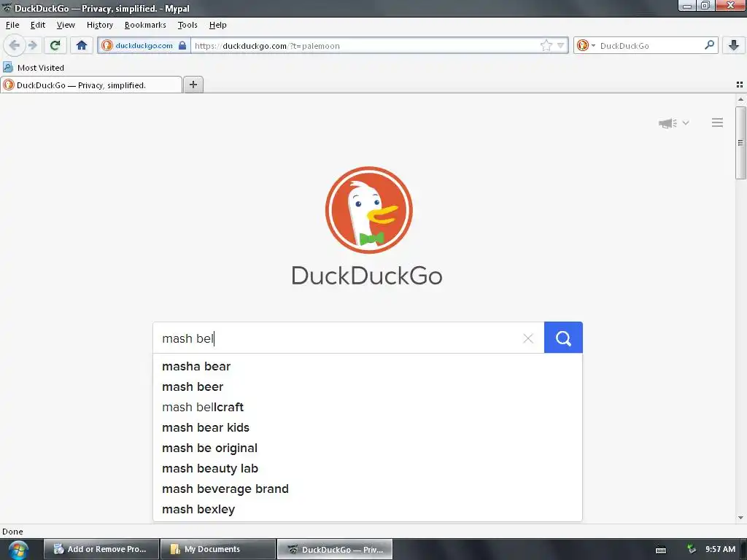Select suggestion 'mash bear kids'
This screenshot has width=747, height=560.
click(x=368, y=427)
